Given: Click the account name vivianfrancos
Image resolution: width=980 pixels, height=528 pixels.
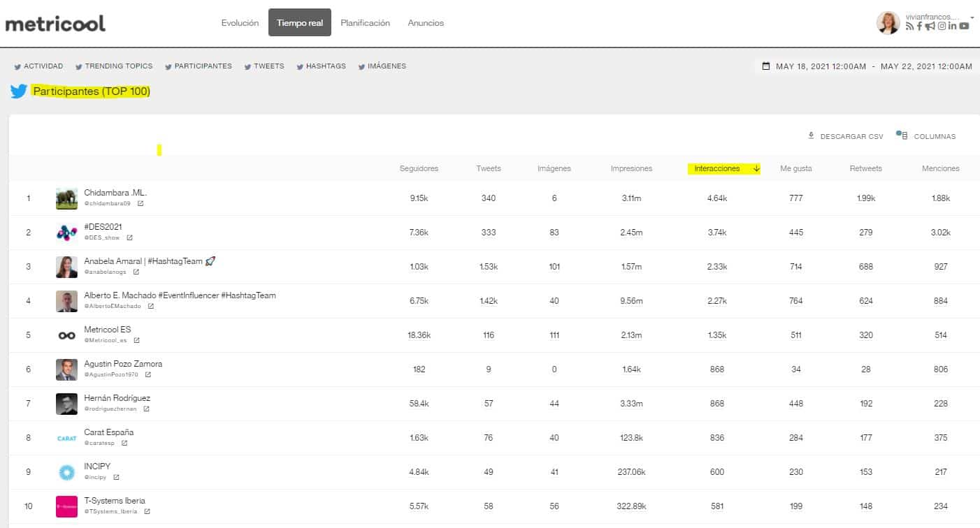Looking at the screenshot, I should click(x=932, y=16).
